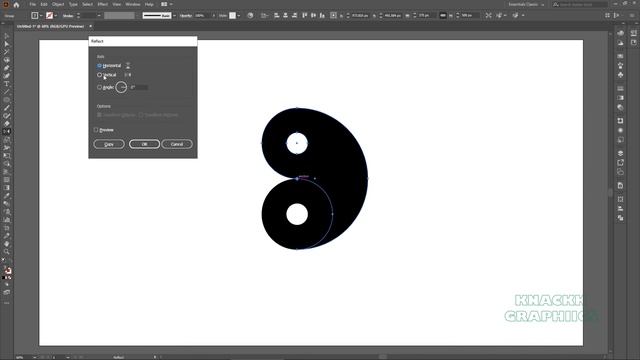Open the graphic Style dropdown
The height and width of the screenshot is (360, 640).
tap(239, 16)
